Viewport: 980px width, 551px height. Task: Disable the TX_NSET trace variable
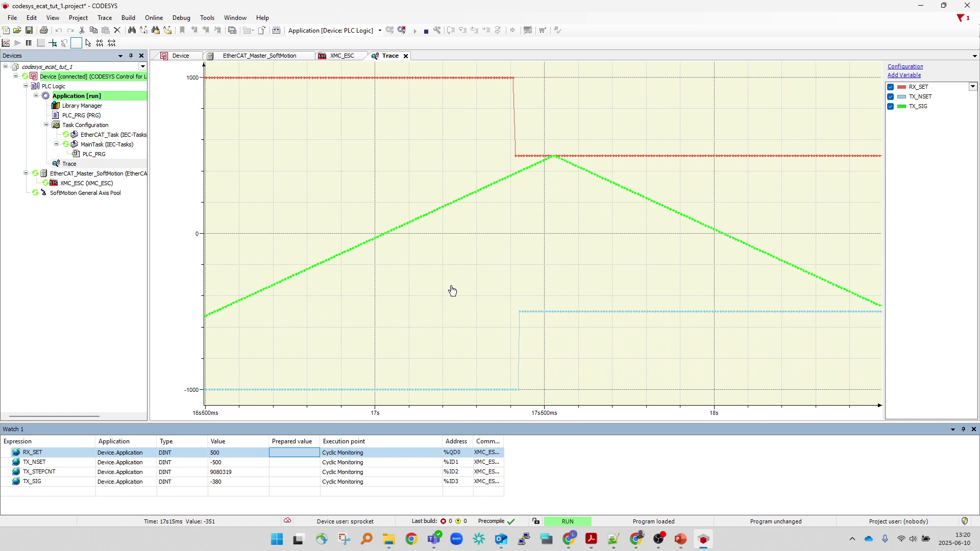(x=891, y=96)
